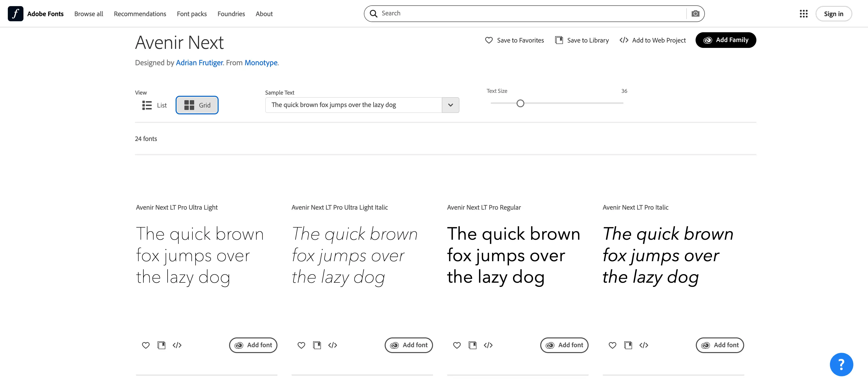Click heart icon beside Save to Favorites
Viewport: 868px width, 388px height.
pos(489,40)
